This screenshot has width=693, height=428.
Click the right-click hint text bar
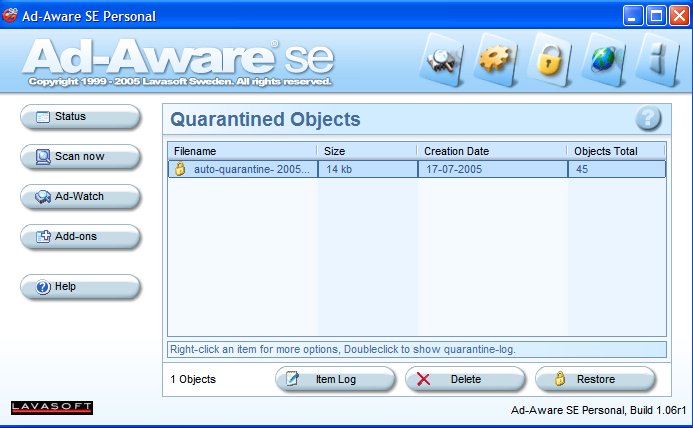click(x=417, y=349)
